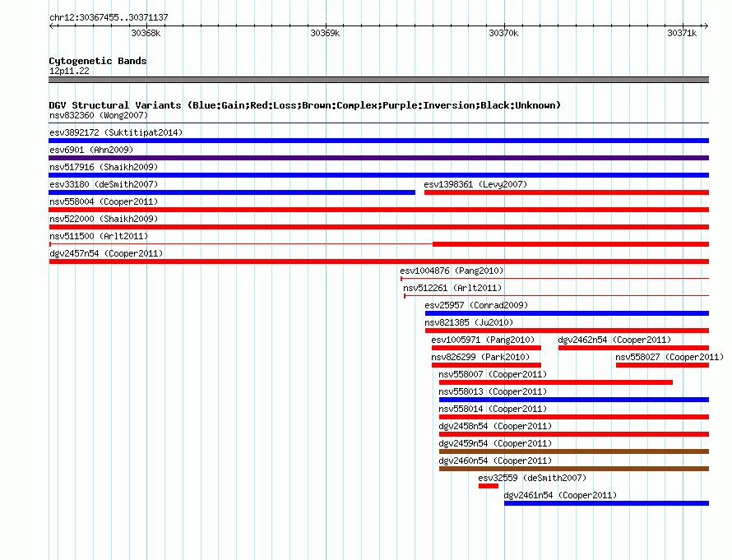Click the red bar under nsv558027
The width and height of the screenshot is (732, 560).
click(662, 365)
